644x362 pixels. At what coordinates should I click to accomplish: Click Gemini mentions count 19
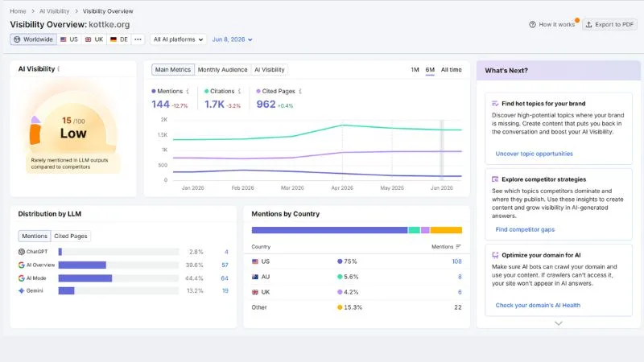pyautogui.click(x=225, y=290)
